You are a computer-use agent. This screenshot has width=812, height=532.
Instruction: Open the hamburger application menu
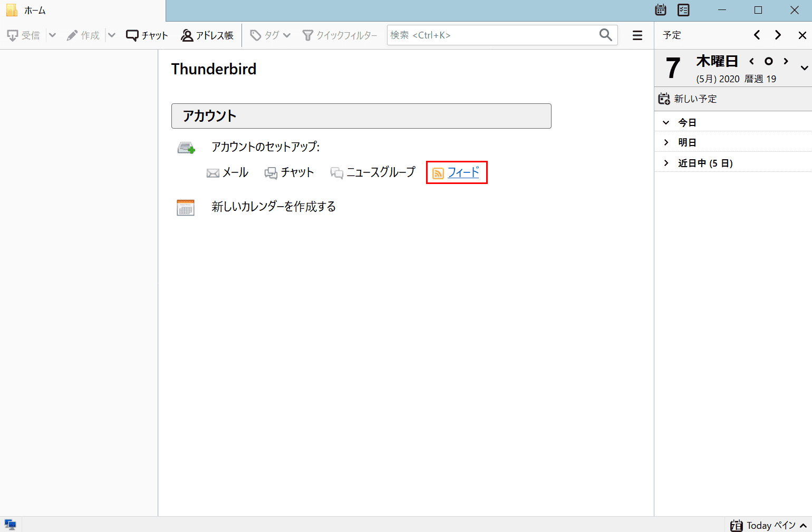[637, 35]
